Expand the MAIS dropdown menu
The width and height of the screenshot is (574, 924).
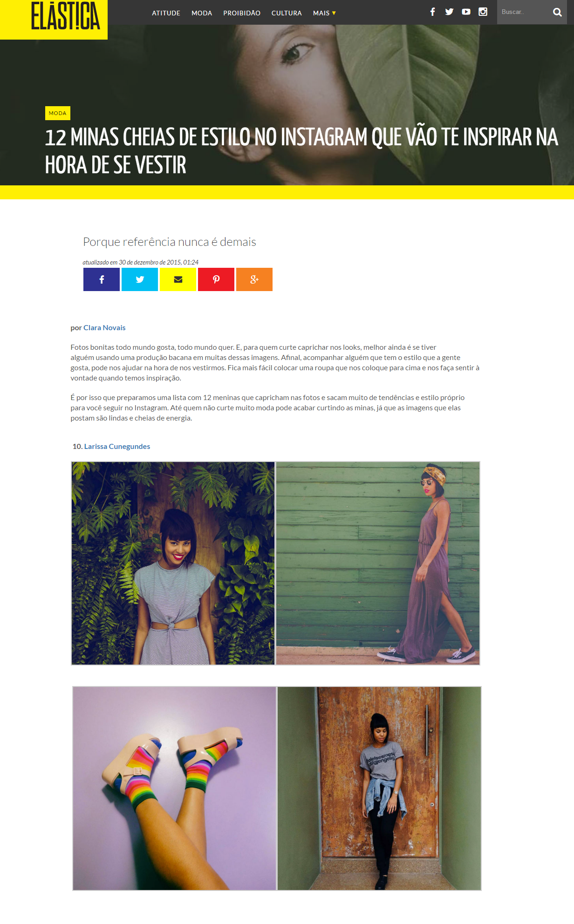pyautogui.click(x=324, y=13)
